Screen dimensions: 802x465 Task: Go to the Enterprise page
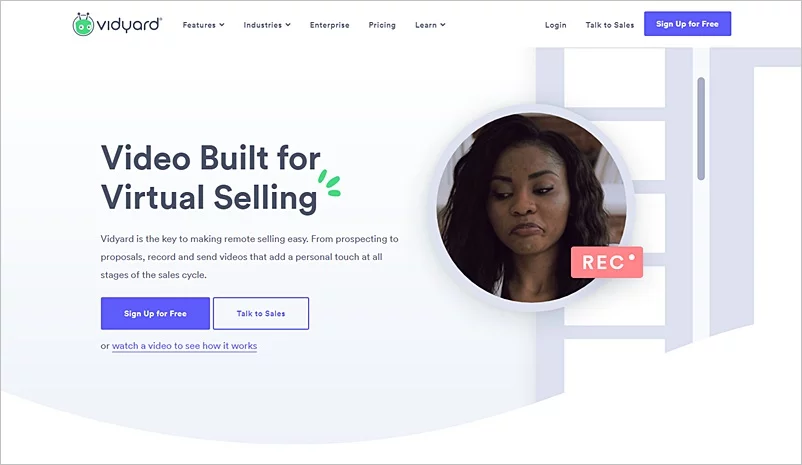point(329,25)
